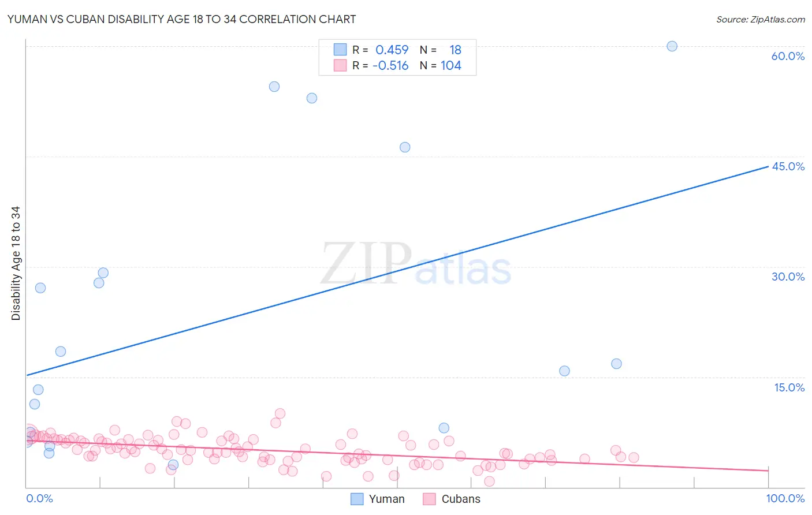Screen dimensions: 812x515
Task: Click the 45.0% y-axis label
Action: point(788,166)
